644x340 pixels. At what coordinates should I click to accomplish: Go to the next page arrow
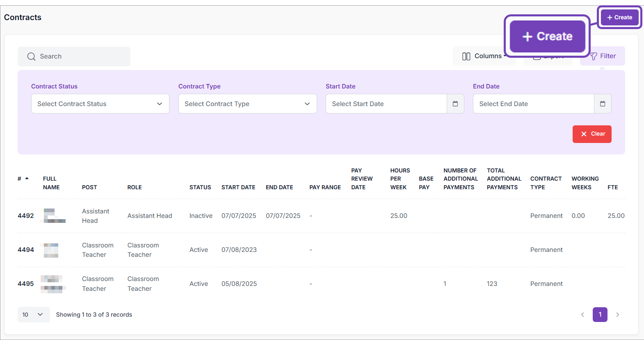point(618,315)
